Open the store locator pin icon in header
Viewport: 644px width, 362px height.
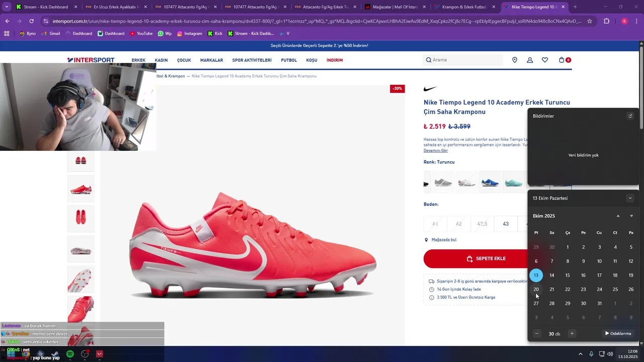click(x=515, y=60)
